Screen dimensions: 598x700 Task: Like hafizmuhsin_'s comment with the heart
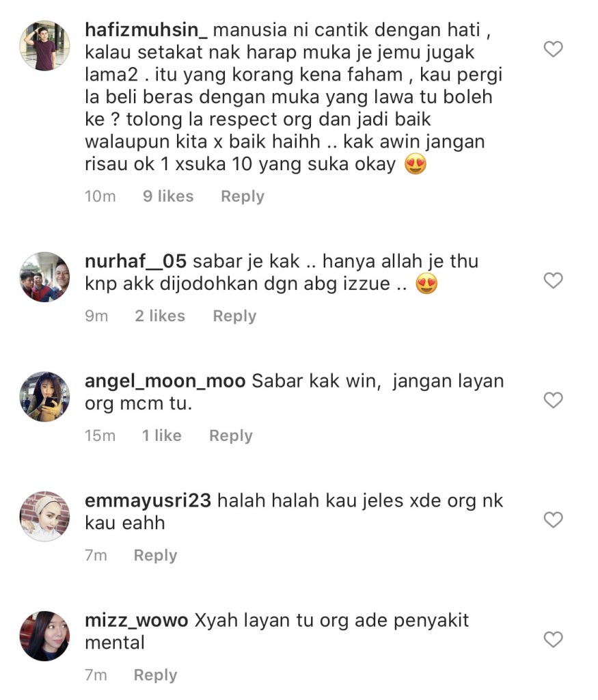(554, 49)
